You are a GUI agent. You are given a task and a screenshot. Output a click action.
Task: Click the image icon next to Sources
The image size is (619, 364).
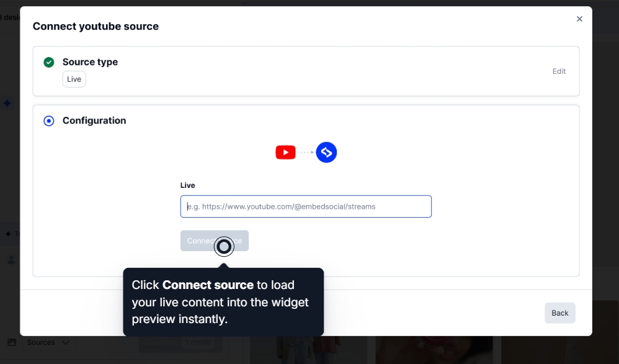(11, 342)
